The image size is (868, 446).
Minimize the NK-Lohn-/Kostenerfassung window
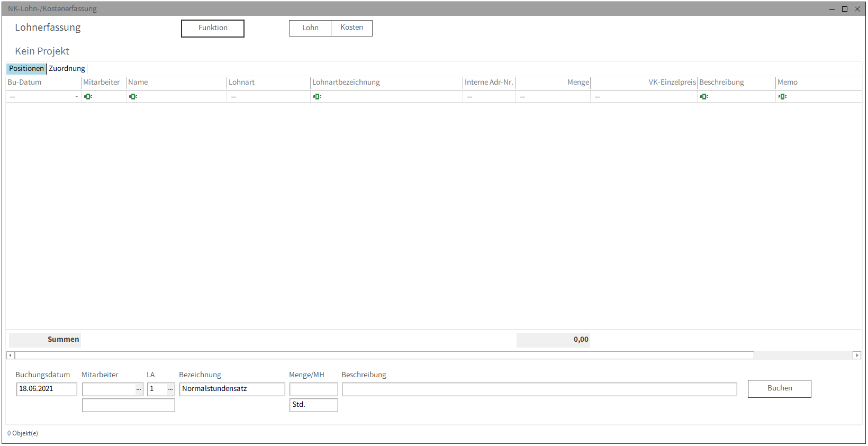pos(832,9)
